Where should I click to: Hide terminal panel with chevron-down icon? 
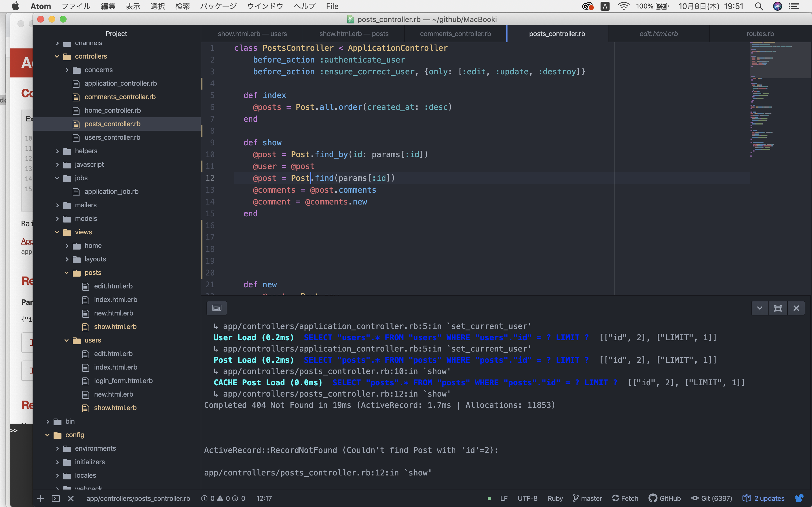point(760,308)
